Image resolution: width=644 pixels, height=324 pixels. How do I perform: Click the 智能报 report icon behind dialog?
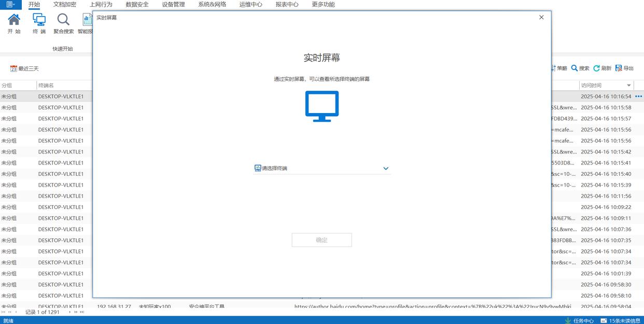click(x=87, y=20)
